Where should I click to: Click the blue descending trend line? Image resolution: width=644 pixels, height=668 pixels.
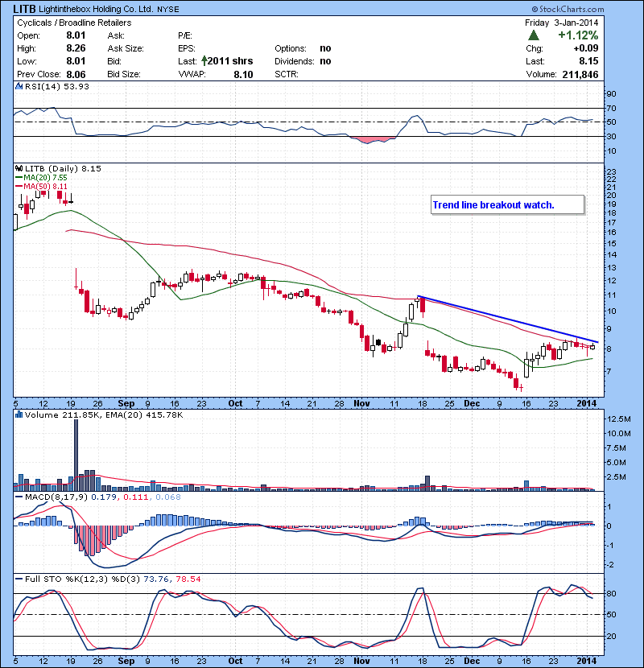pos(507,319)
